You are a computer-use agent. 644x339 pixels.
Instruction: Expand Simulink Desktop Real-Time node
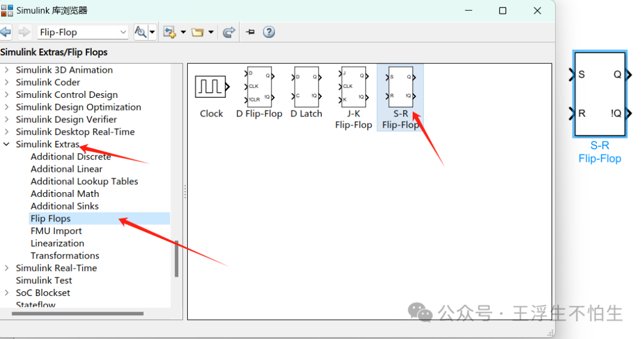click(x=7, y=131)
